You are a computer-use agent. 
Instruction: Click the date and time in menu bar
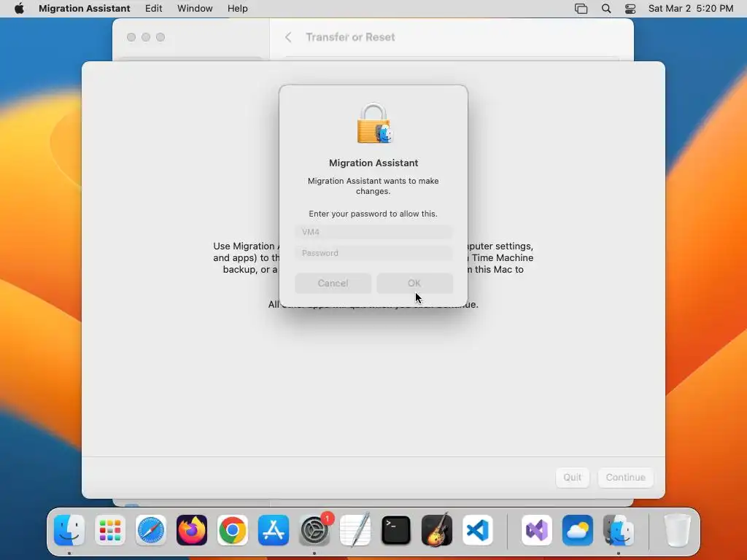pyautogui.click(x=691, y=9)
